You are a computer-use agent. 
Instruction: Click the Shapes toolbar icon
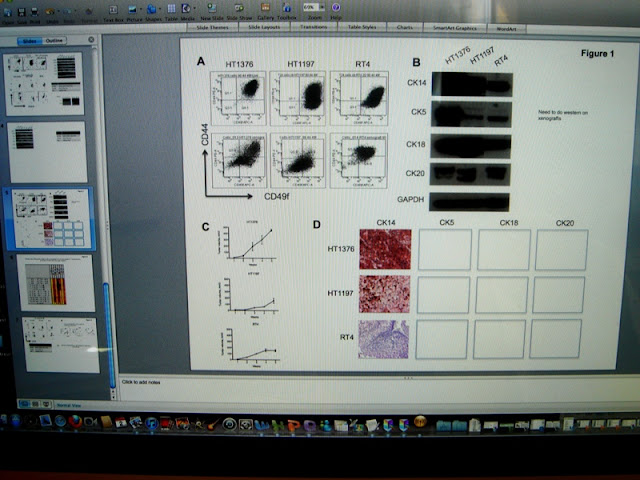pos(151,9)
